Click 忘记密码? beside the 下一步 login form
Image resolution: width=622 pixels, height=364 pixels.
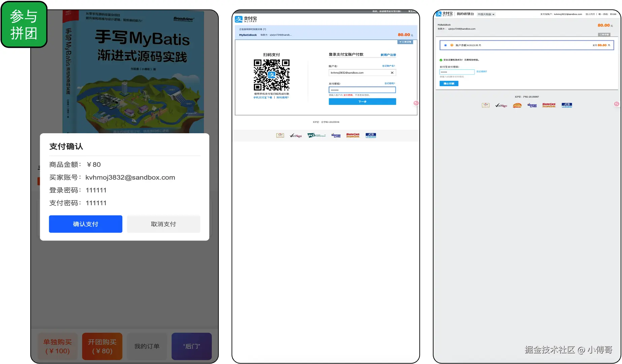(390, 83)
